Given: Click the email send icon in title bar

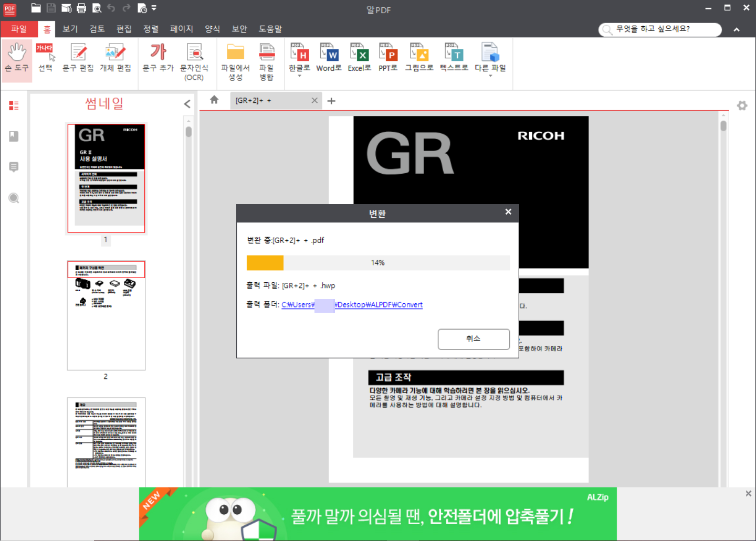Looking at the screenshot, I should pos(66,8).
